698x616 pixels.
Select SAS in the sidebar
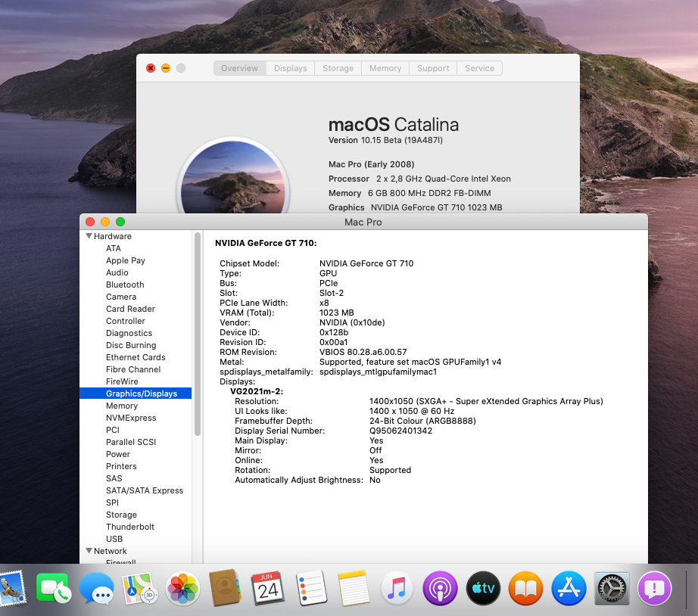coord(114,478)
